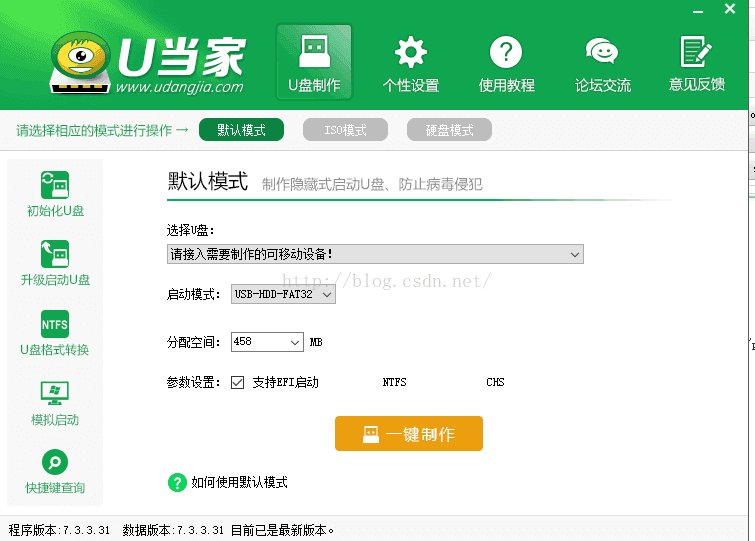Image resolution: width=755 pixels, height=541 pixels.
Task: Toggle 支持EFI启动 checkbox
Action: point(237,383)
